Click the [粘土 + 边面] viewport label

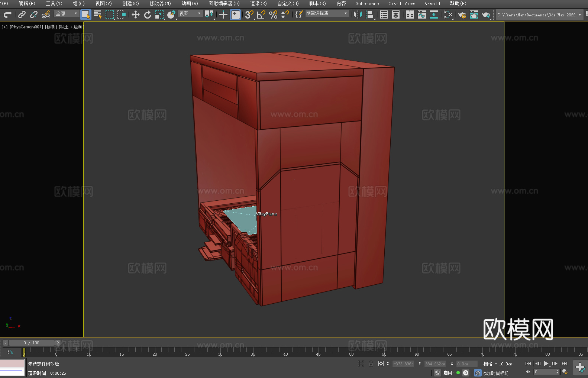[x=71, y=27]
